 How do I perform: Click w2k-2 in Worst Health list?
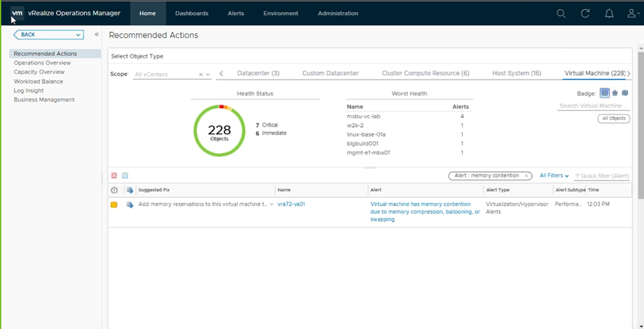(x=355, y=125)
